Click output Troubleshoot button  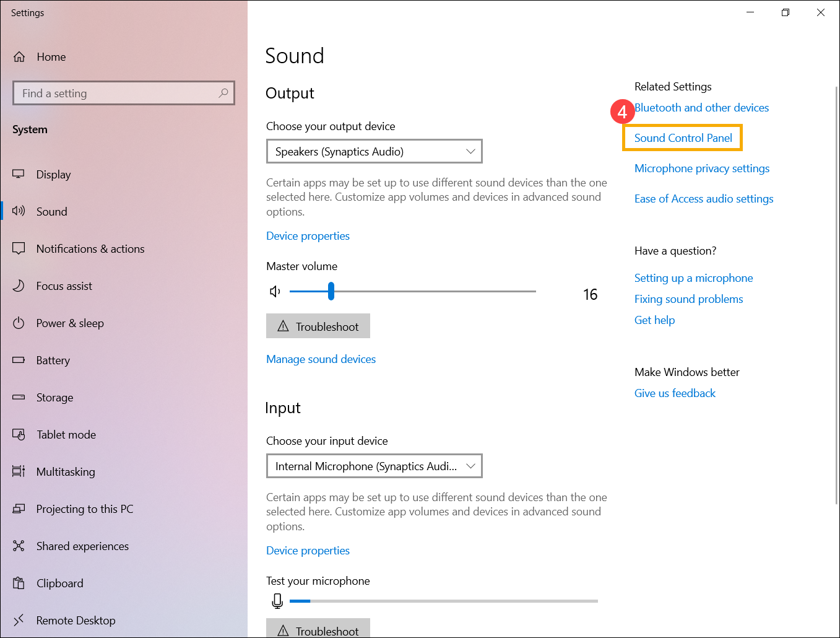(318, 326)
